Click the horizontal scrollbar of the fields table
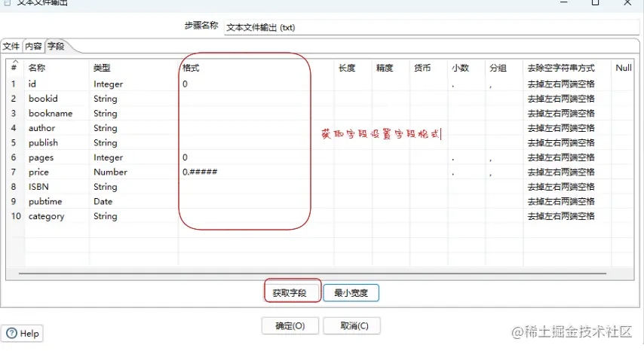 (312, 273)
